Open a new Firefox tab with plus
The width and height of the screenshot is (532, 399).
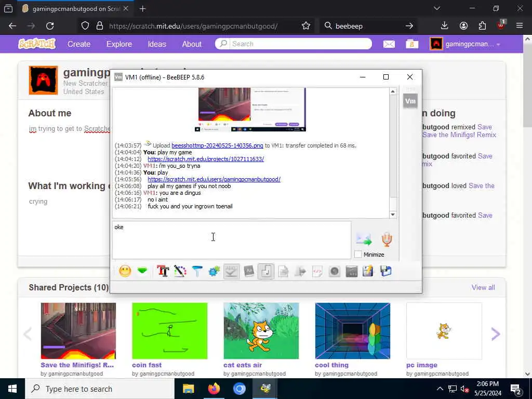coord(143,9)
